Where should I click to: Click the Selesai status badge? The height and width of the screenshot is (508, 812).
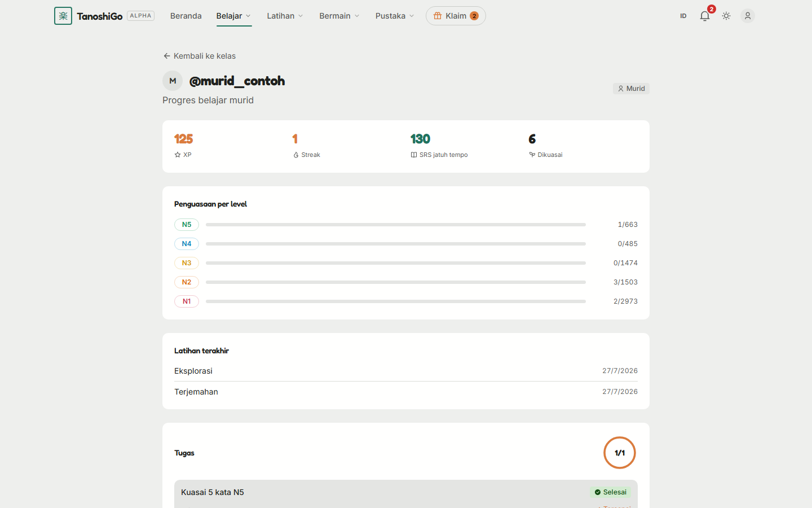[611, 492]
